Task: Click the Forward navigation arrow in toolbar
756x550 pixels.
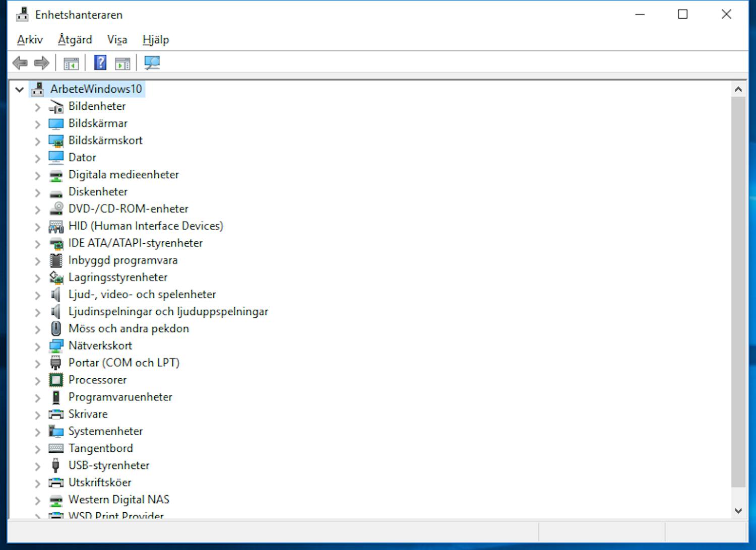Action: click(x=42, y=62)
